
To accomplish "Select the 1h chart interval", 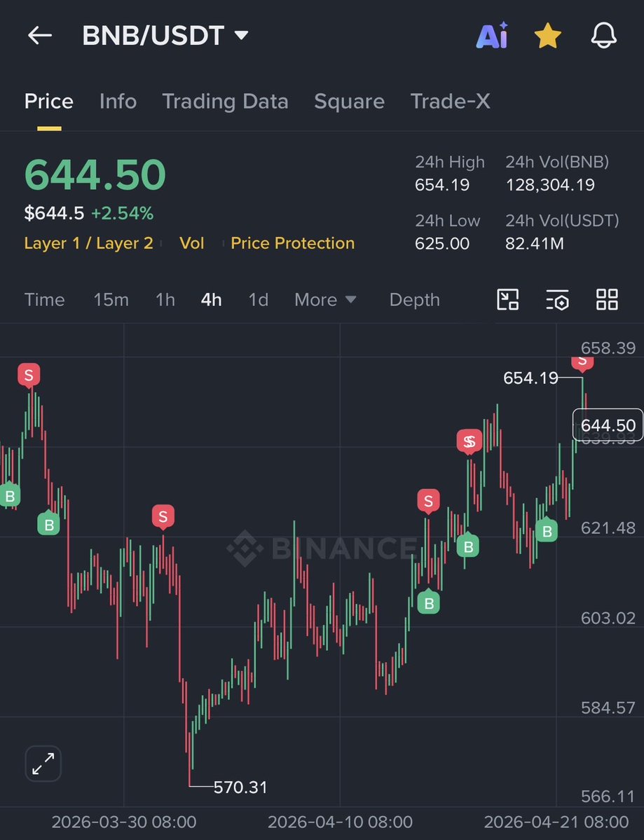I will 165,299.
